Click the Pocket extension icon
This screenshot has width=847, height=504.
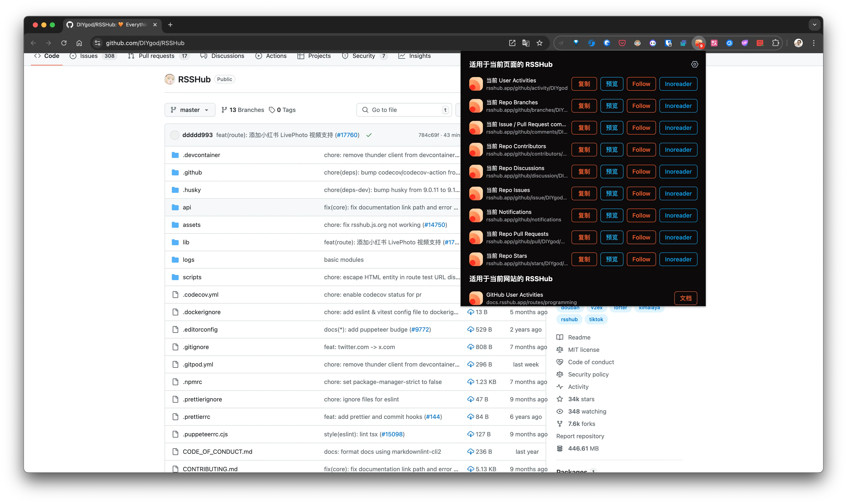point(622,43)
